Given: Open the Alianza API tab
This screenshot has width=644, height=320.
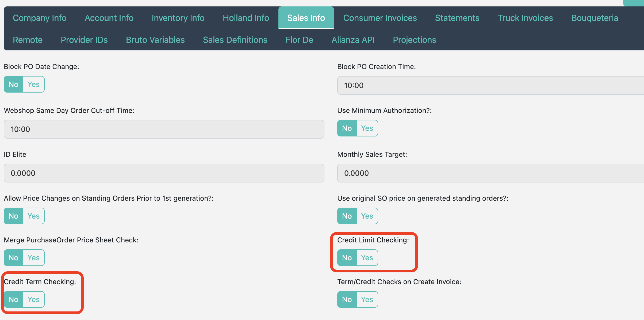Looking at the screenshot, I should [x=353, y=40].
